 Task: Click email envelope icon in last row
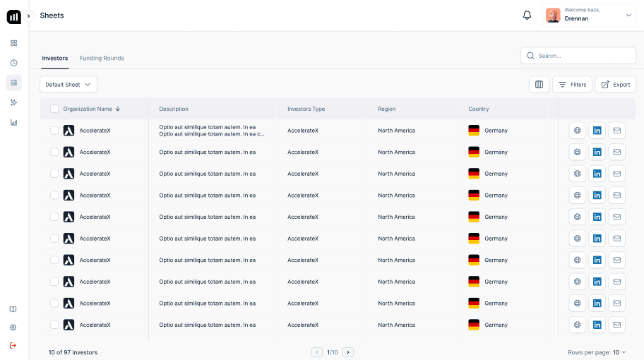click(x=617, y=325)
